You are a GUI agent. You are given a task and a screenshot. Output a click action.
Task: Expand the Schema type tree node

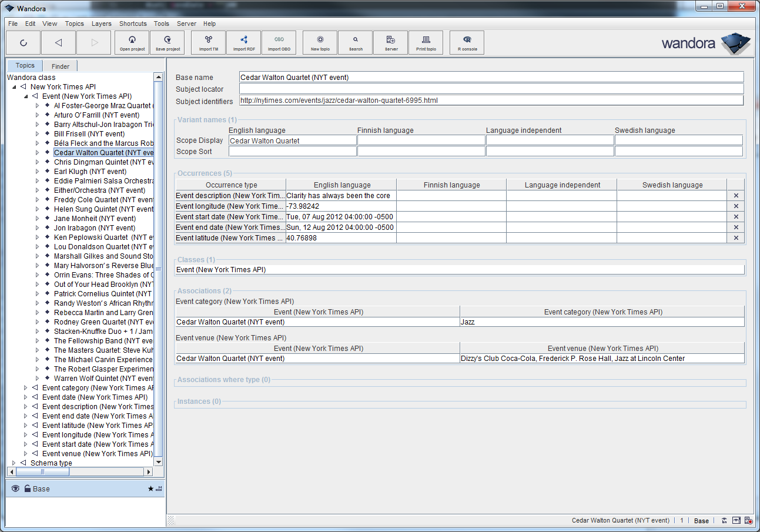[x=14, y=463]
